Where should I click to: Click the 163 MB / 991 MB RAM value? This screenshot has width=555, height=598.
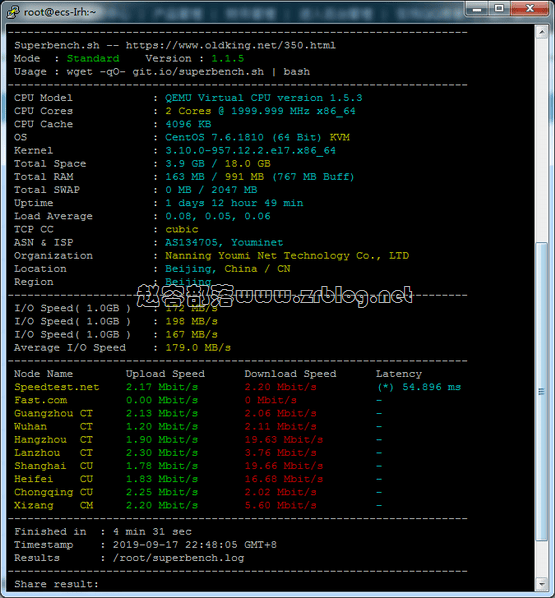point(259,177)
